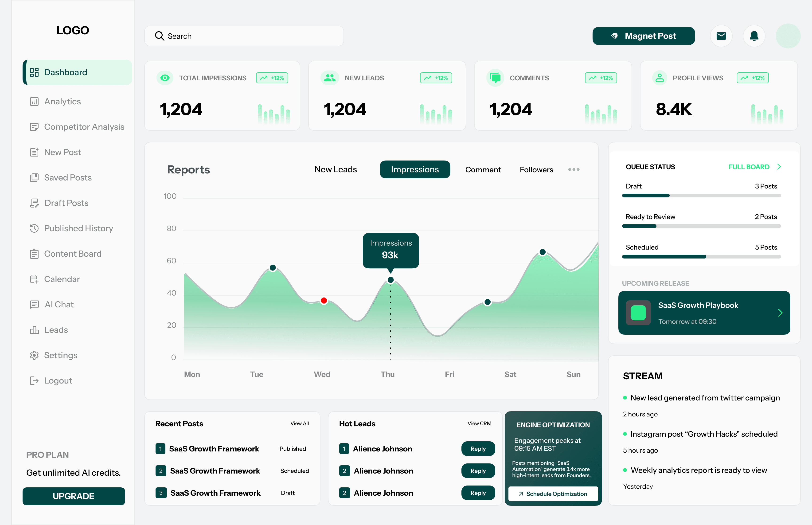Click the 8.4K profile views value
The image size is (812, 525).
click(674, 110)
